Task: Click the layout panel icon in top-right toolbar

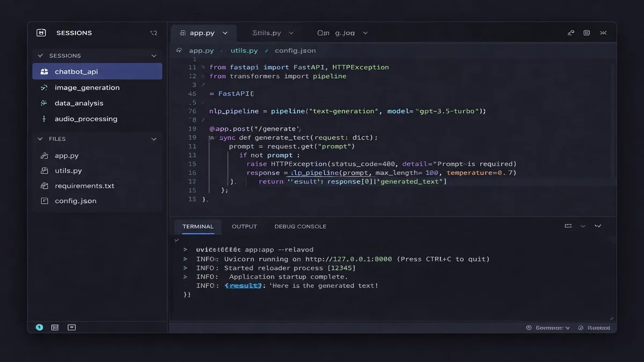Action: pyautogui.click(x=587, y=33)
